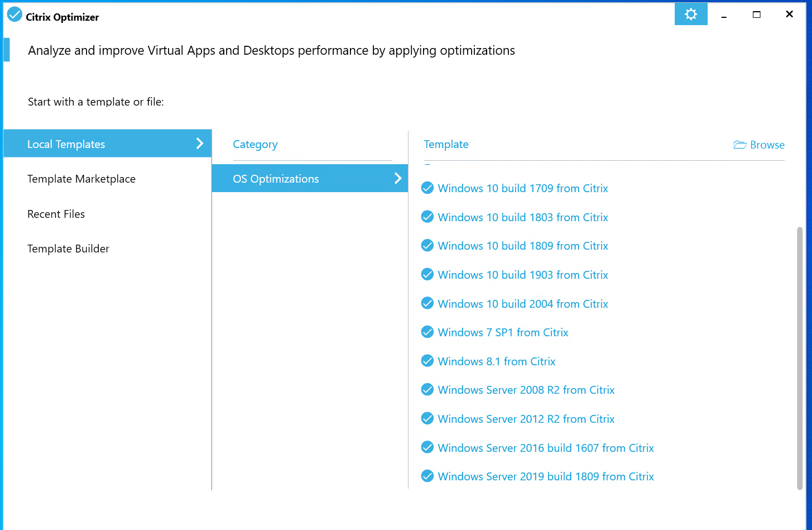Click the 'Start with a template or file:' text
The width and height of the screenshot is (812, 530).
(x=96, y=102)
